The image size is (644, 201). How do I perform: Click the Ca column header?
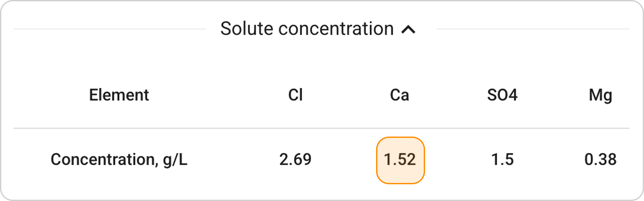(x=400, y=95)
